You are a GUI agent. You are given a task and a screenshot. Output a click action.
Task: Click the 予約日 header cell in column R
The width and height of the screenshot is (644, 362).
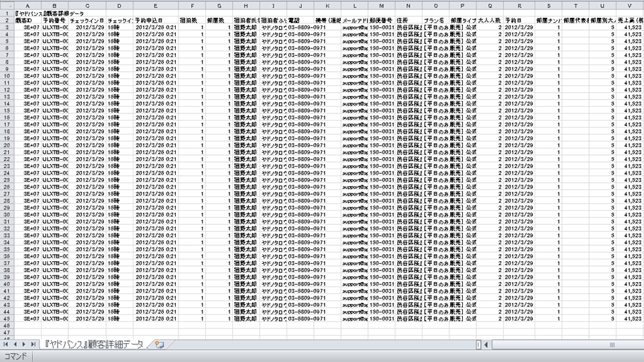tap(519, 20)
